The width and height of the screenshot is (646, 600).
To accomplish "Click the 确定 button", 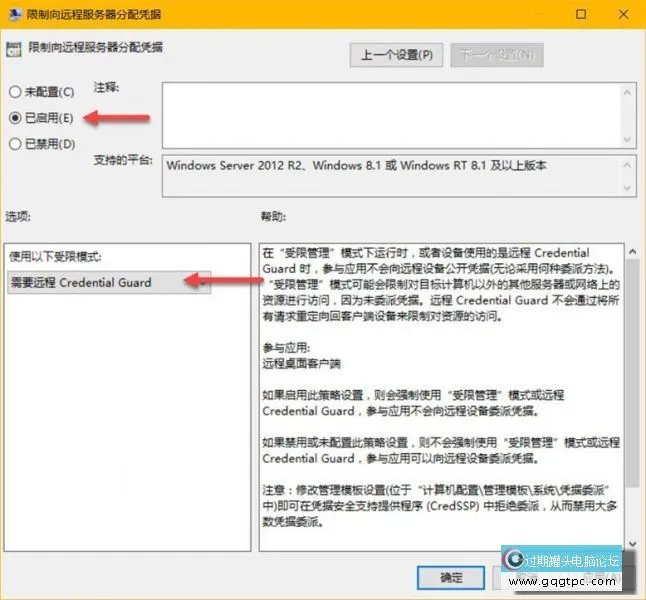I will click(451, 577).
